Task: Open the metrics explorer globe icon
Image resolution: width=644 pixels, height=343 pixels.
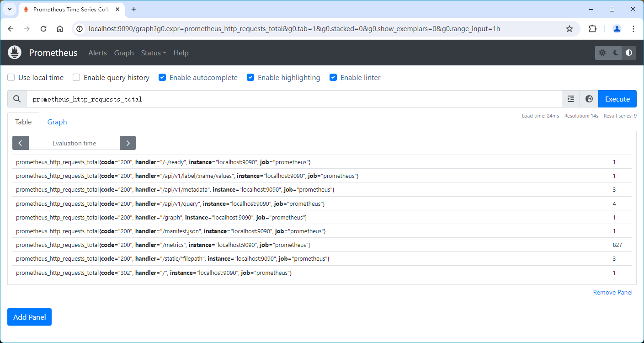Action: 589,99
